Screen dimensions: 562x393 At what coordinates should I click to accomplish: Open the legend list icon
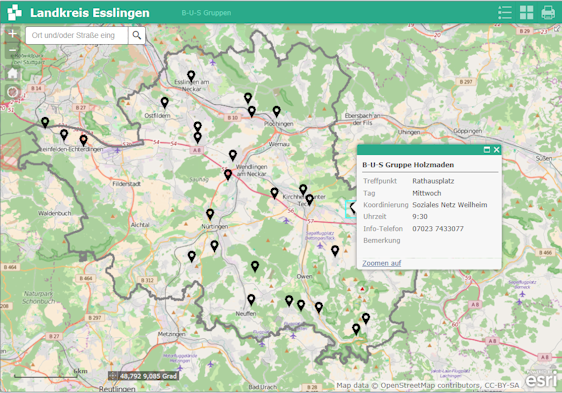(505, 13)
